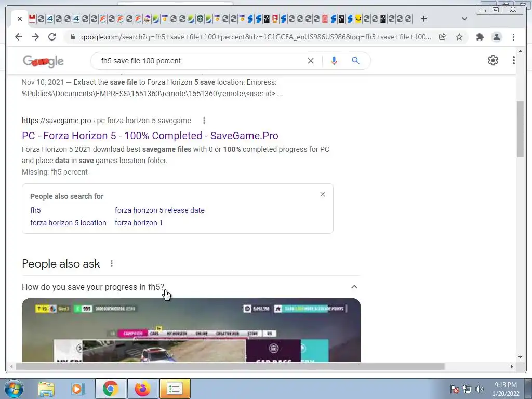Click the search field text
532x399 pixels.
tap(141, 61)
